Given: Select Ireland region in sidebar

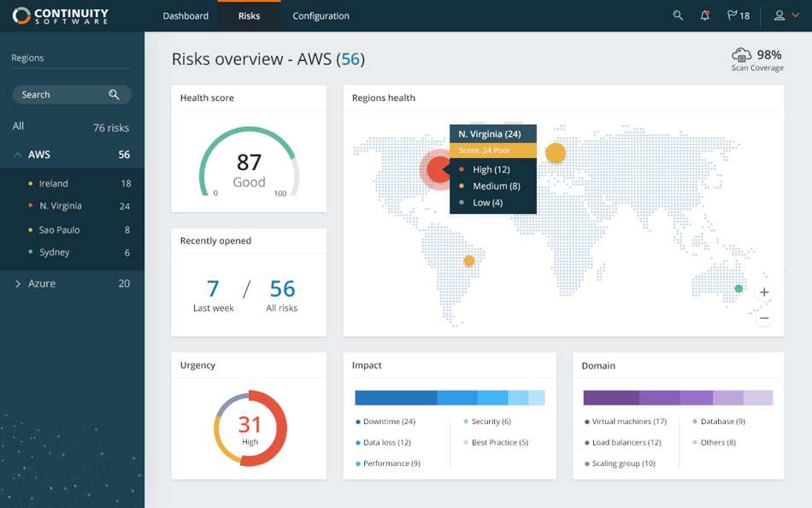Looking at the screenshot, I should tap(72, 184).
